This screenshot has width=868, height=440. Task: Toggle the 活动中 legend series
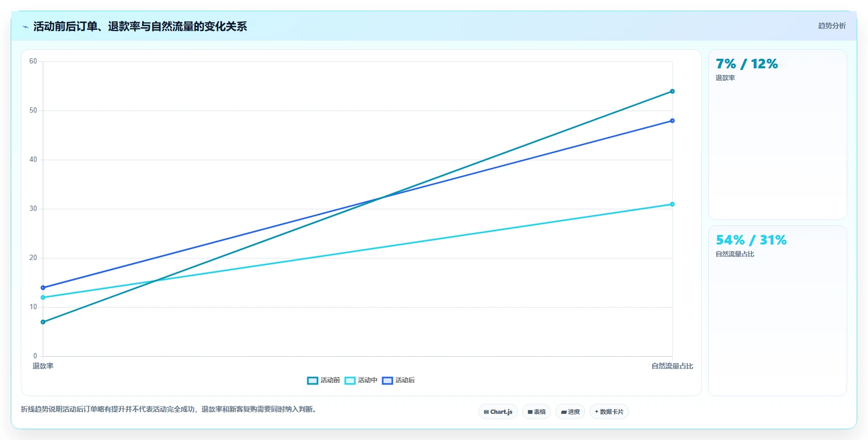coord(361,380)
